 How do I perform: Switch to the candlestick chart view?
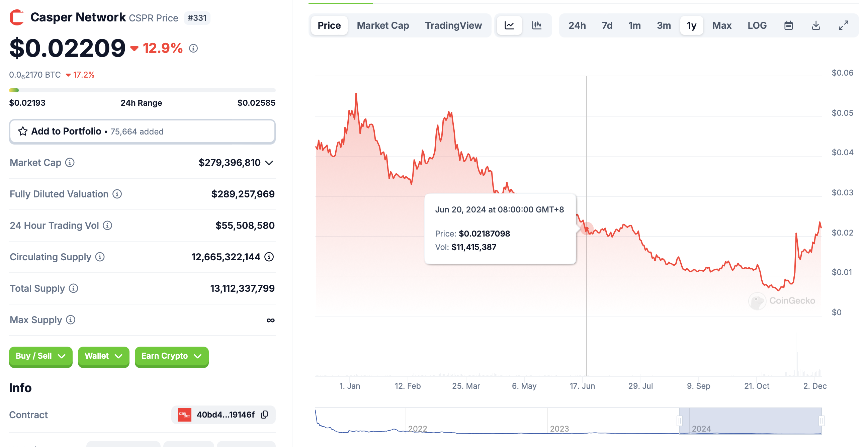coord(536,25)
